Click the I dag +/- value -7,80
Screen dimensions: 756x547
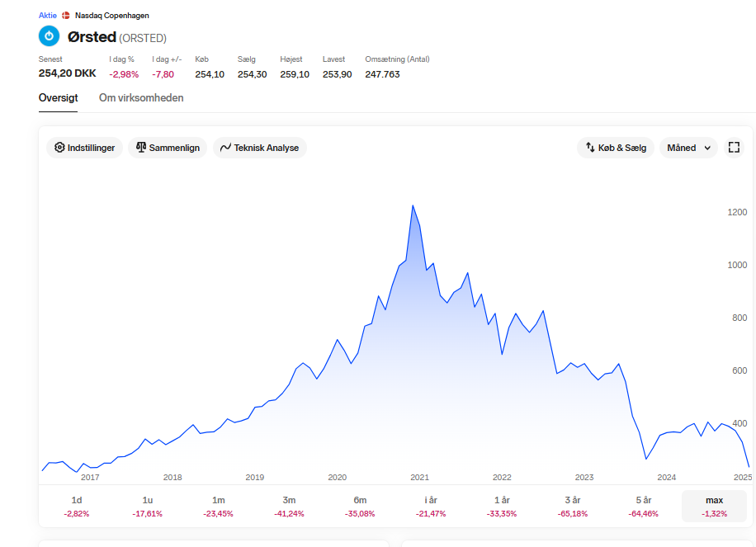tap(163, 74)
